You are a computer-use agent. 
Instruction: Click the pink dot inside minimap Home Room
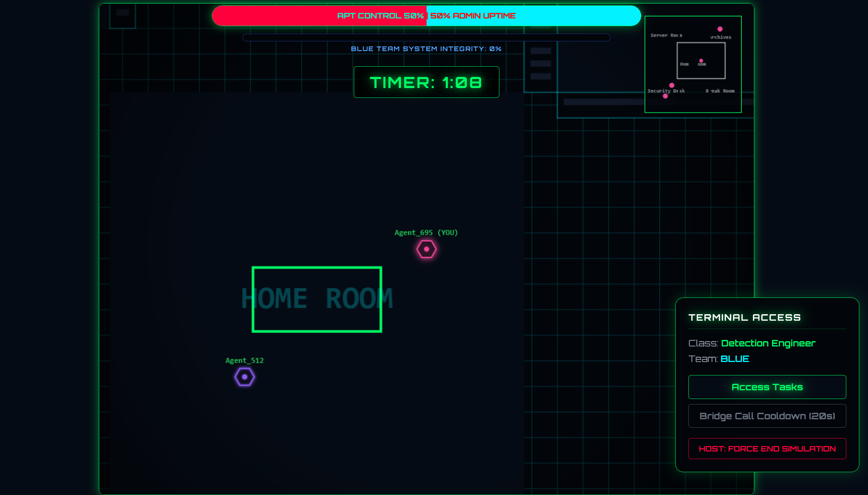(x=701, y=61)
